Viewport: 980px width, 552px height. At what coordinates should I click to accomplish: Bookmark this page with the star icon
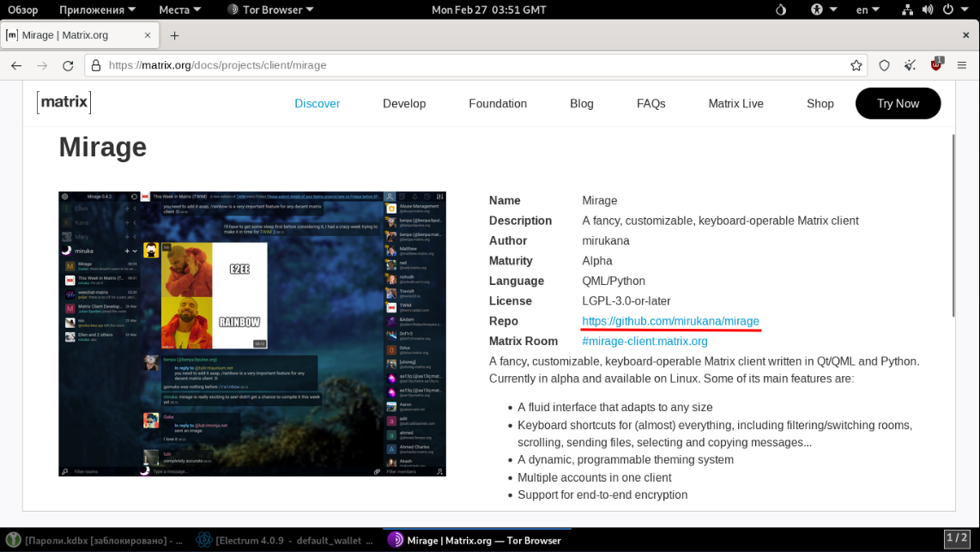point(856,65)
